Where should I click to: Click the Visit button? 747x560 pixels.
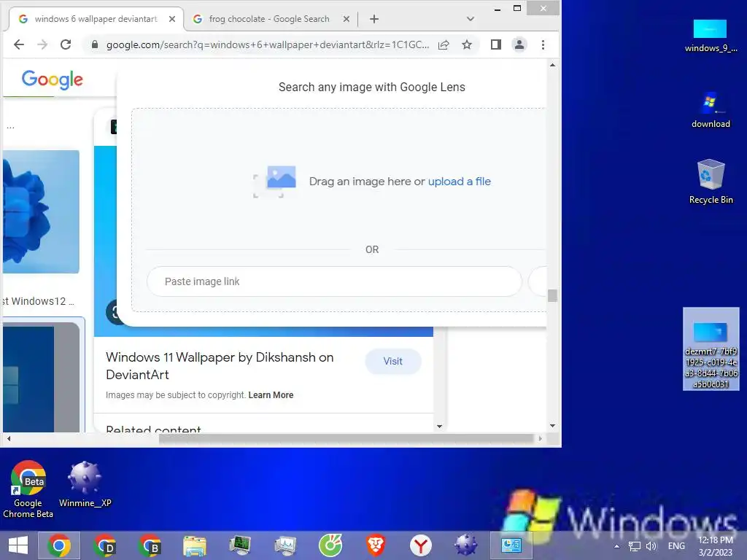click(393, 362)
